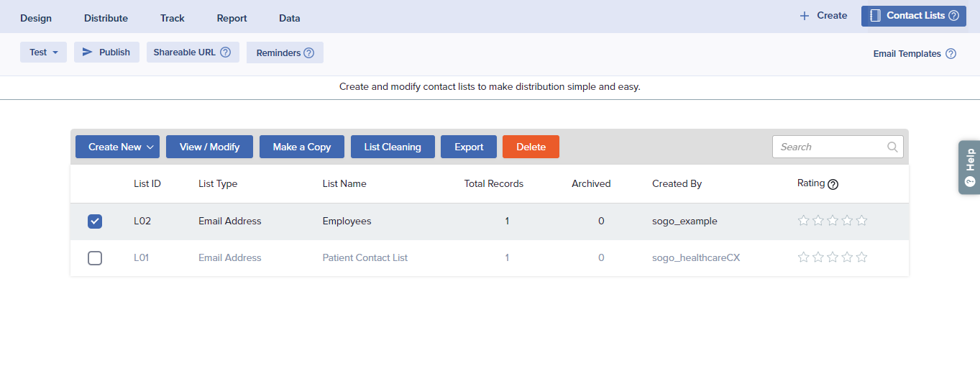Click the plus icon beside Create
The height and width of the screenshot is (384, 980).
point(805,16)
